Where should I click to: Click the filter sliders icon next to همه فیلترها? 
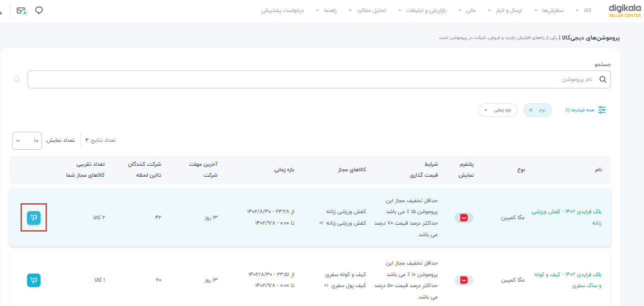(x=602, y=110)
